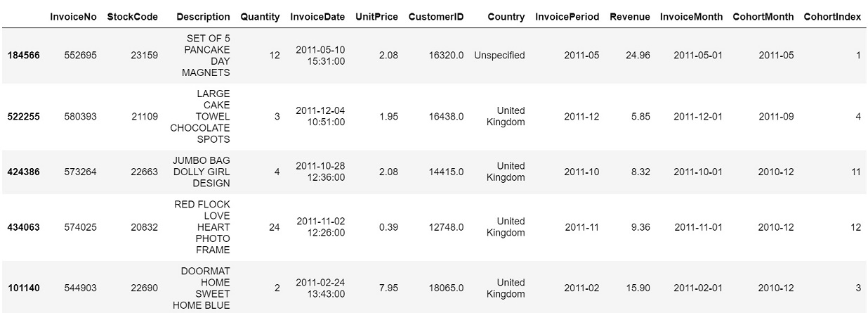
Task: Click row index 434063
Action: pos(24,226)
